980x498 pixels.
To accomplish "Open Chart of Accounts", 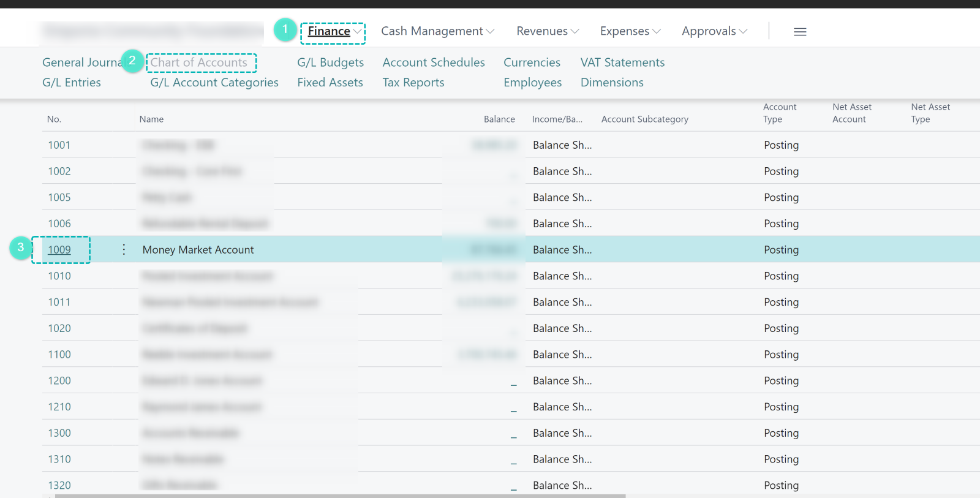I will pos(199,62).
